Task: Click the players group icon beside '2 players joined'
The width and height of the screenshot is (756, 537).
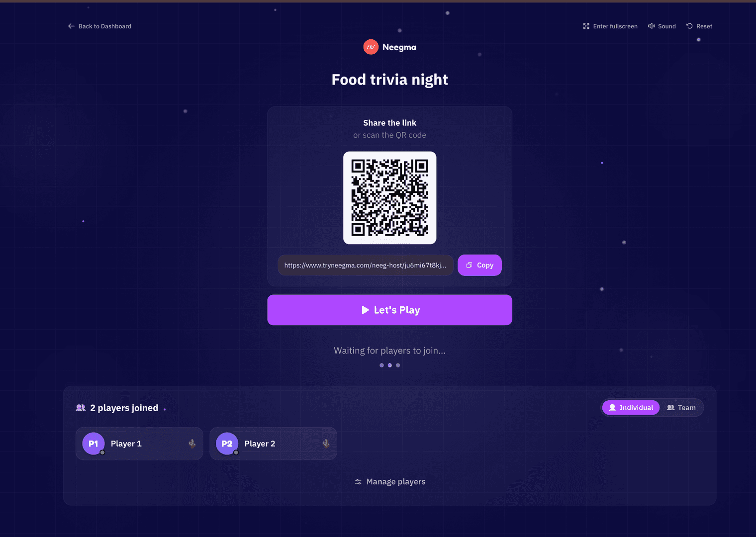Action: click(x=81, y=408)
